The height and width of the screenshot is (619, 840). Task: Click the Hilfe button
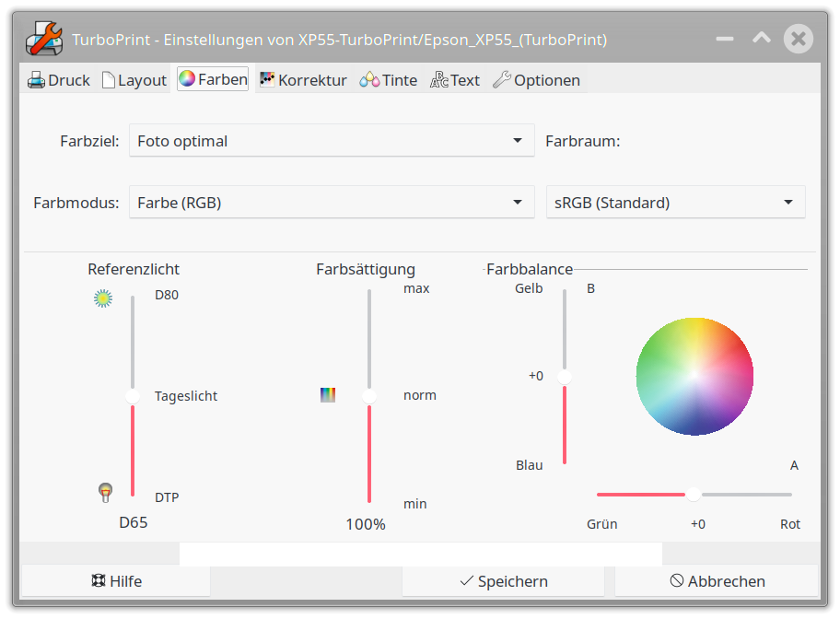(x=116, y=581)
